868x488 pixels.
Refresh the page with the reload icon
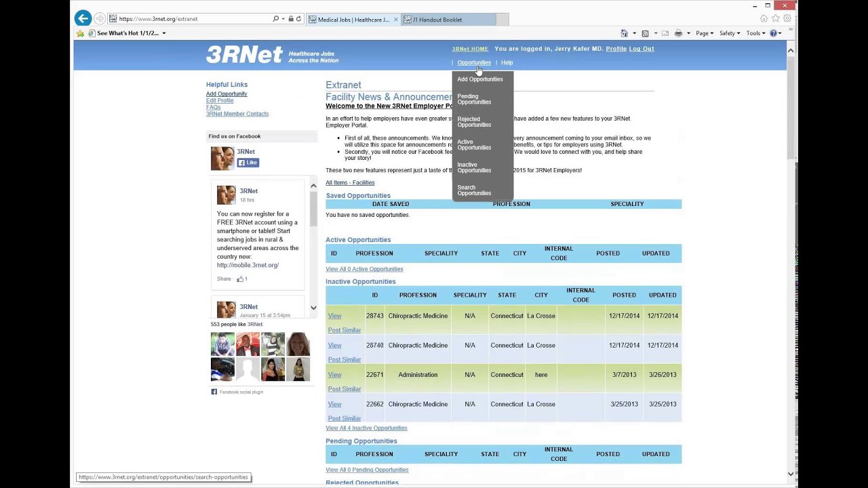[298, 19]
